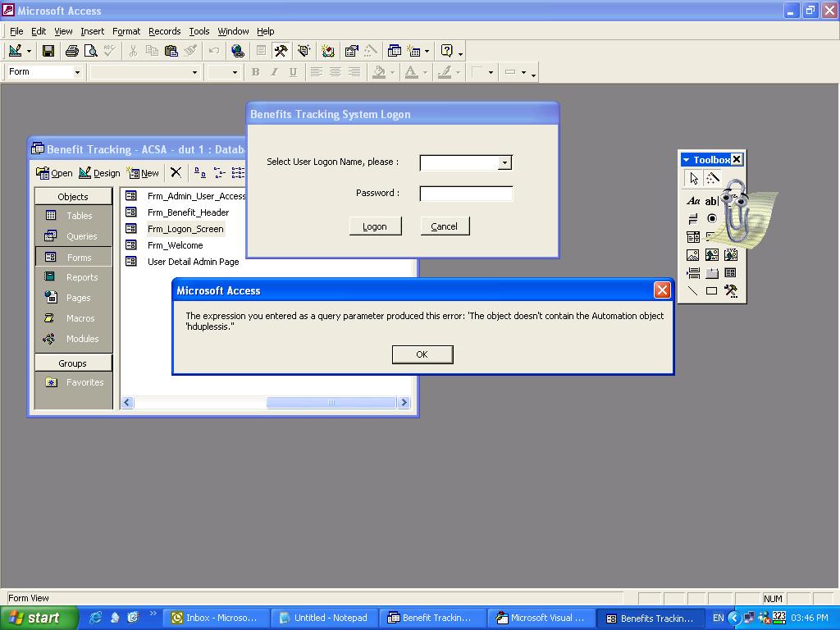Open the File menu
The image size is (840, 630).
[16, 32]
